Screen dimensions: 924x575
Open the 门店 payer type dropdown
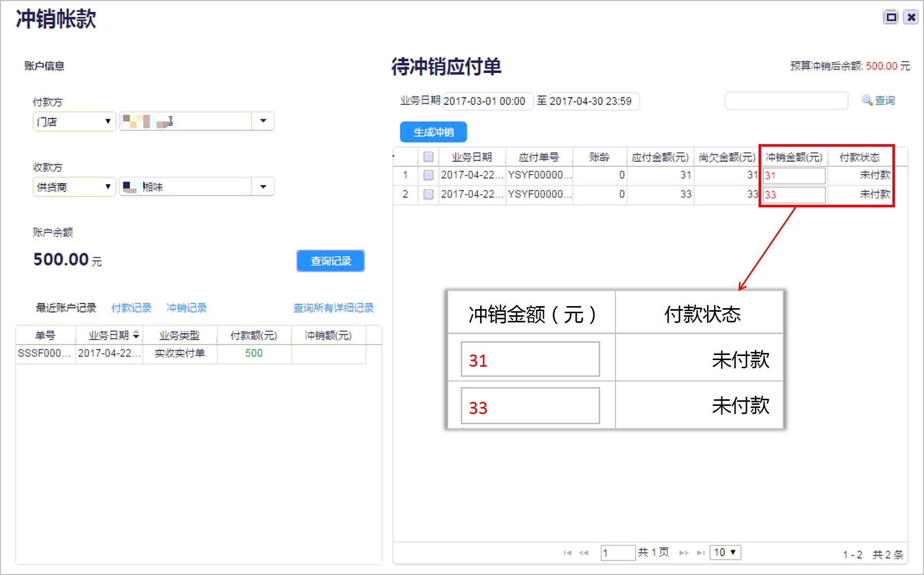tap(74, 122)
